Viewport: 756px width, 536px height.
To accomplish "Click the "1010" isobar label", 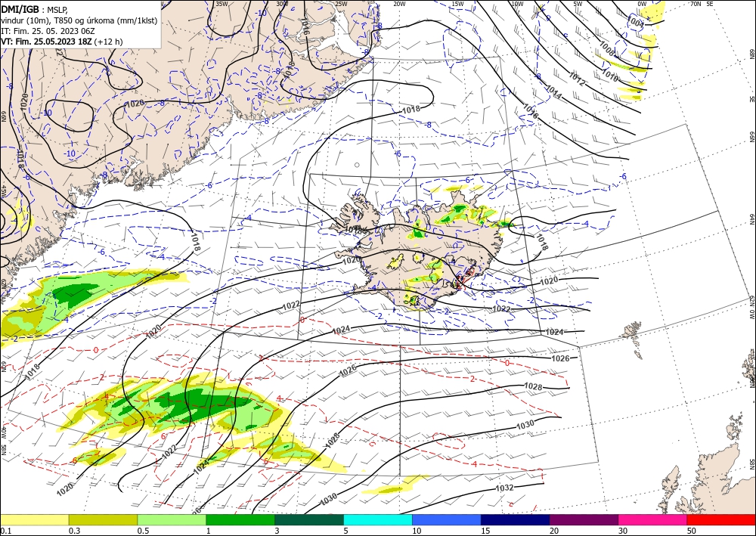I will (x=610, y=75).
